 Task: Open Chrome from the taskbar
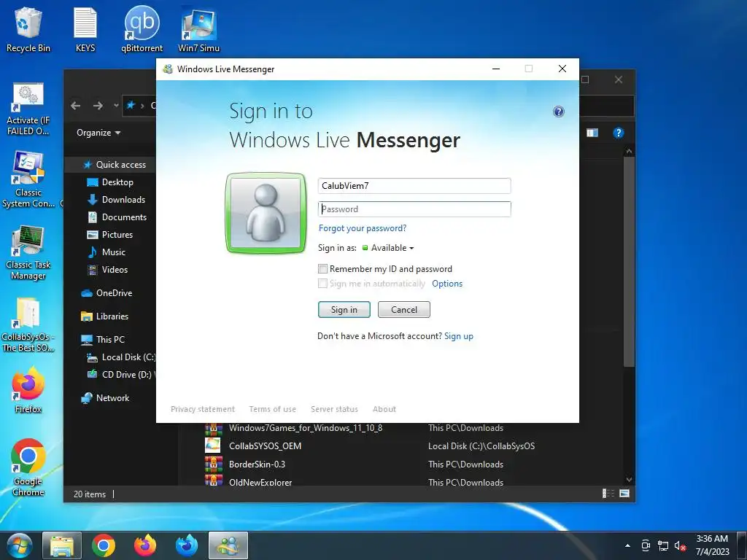pyautogui.click(x=104, y=545)
